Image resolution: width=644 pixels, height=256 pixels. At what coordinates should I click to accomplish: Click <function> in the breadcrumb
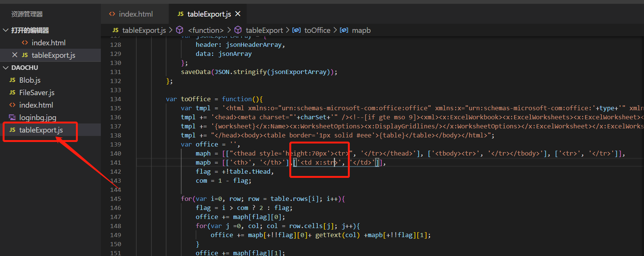[x=206, y=30]
